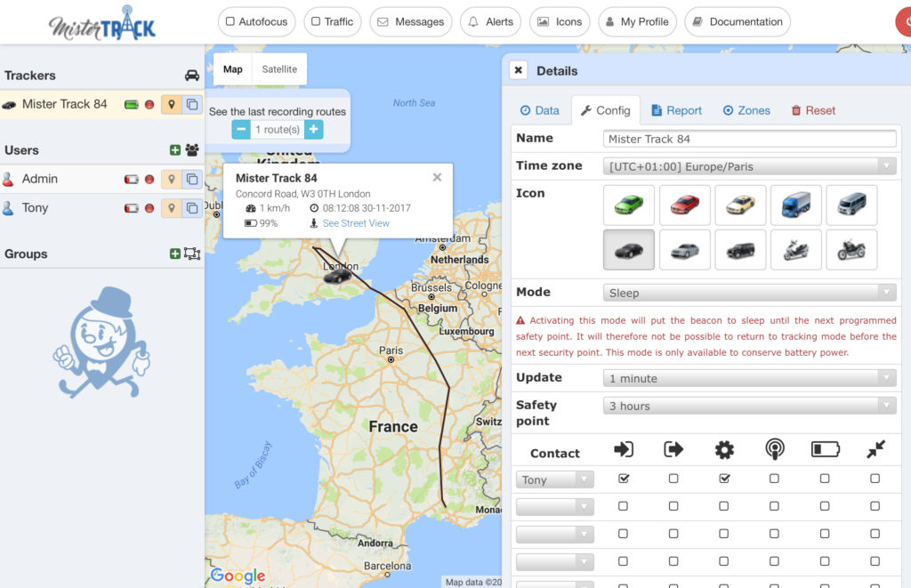Open copy icon for Mister Track 84
The height and width of the screenshot is (588, 911).
pos(192,105)
